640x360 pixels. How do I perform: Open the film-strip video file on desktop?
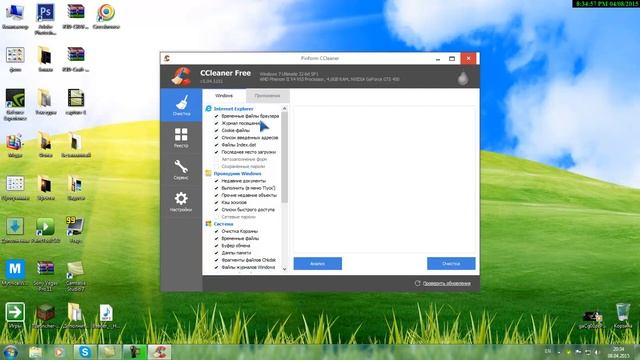[76, 102]
